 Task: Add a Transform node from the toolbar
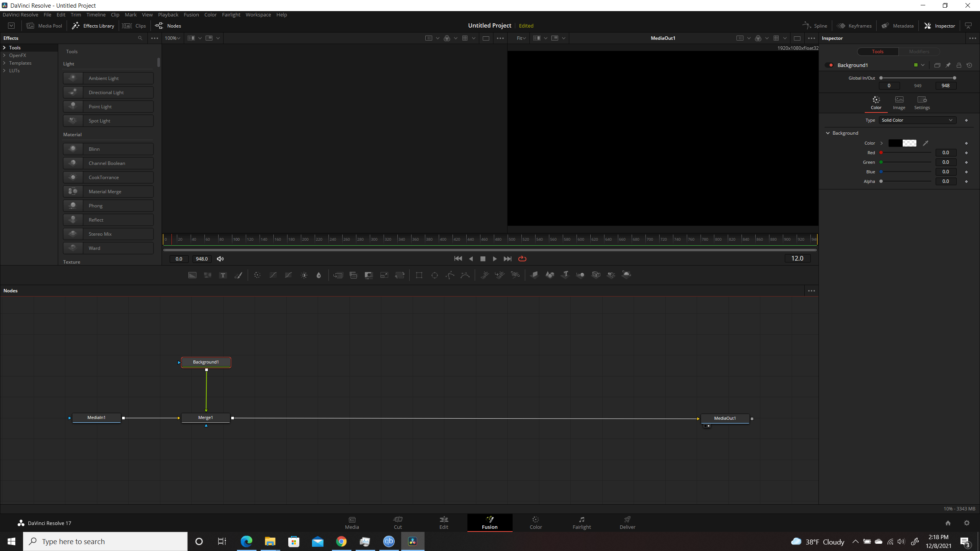tap(400, 275)
